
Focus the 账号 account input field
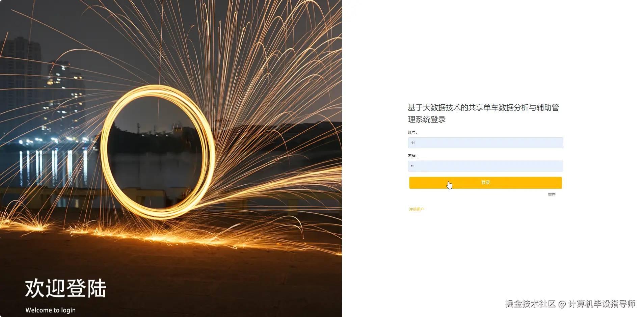click(x=485, y=143)
